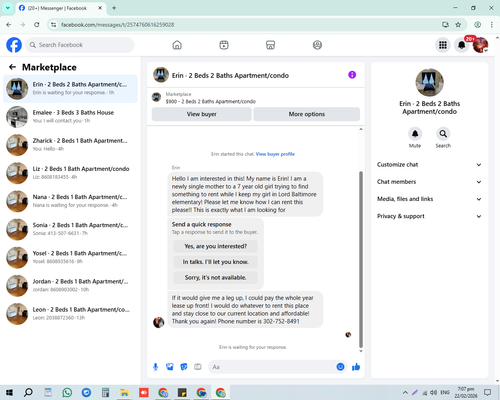Click the voice clip microphone icon
Viewport: 500px width, 400px height.
coord(155,367)
